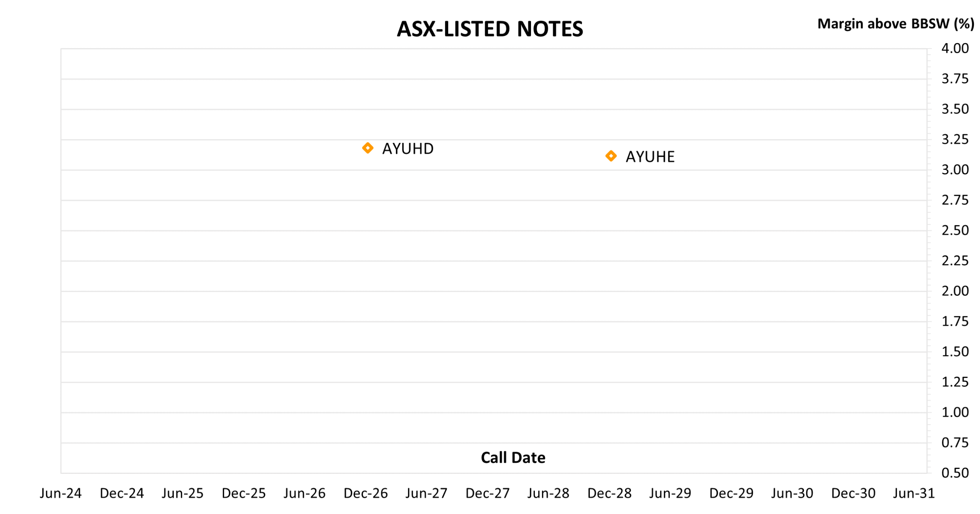Click the AYUHE orange diamond marker
The height and width of the screenshot is (514, 980).
pos(611,156)
